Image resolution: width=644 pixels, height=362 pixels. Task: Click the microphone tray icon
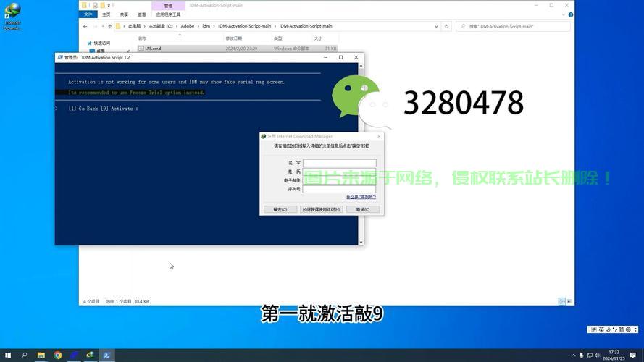[x=581, y=355]
